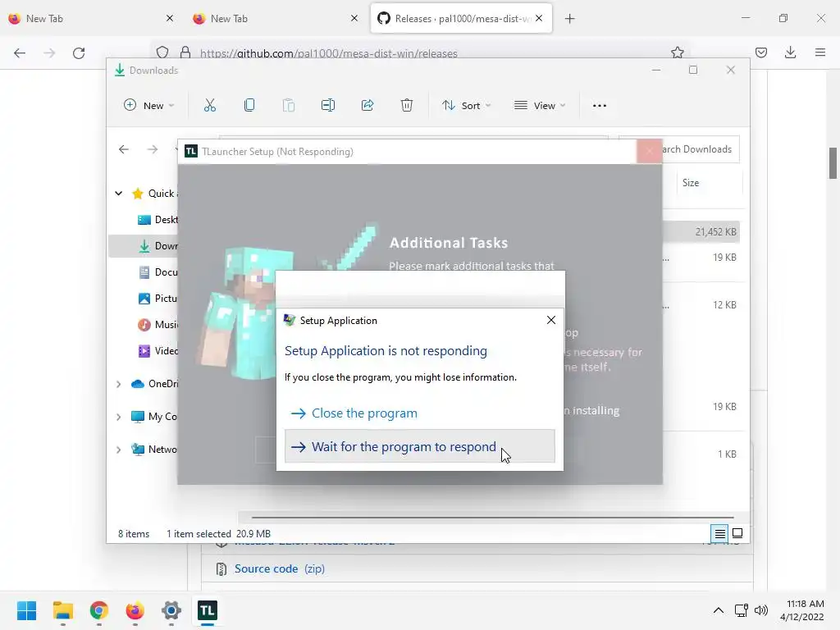Open File Explorer from the taskbar
Viewport: 840px width, 630px height.
point(62,610)
